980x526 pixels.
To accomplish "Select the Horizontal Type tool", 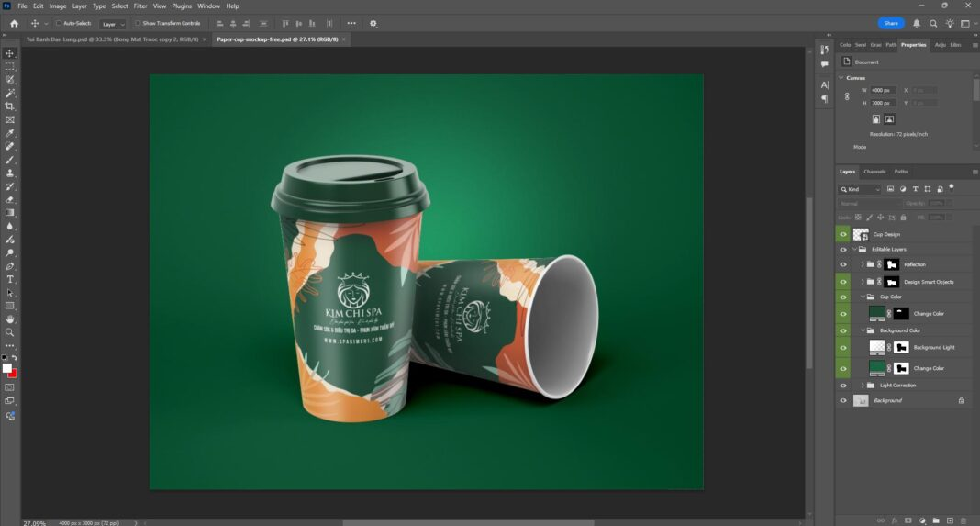I will click(x=9, y=280).
